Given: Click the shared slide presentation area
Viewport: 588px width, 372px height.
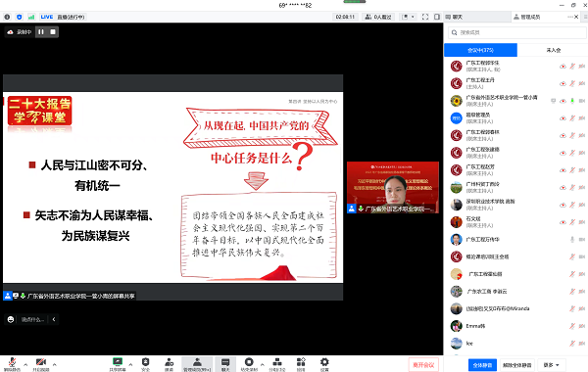Looking at the screenshot, I should click(172, 187).
